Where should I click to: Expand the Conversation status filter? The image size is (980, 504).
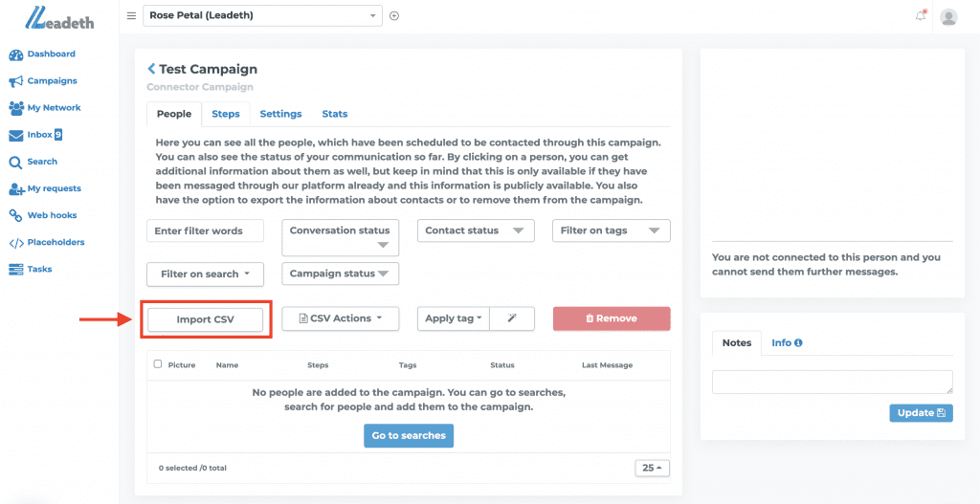pos(341,237)
